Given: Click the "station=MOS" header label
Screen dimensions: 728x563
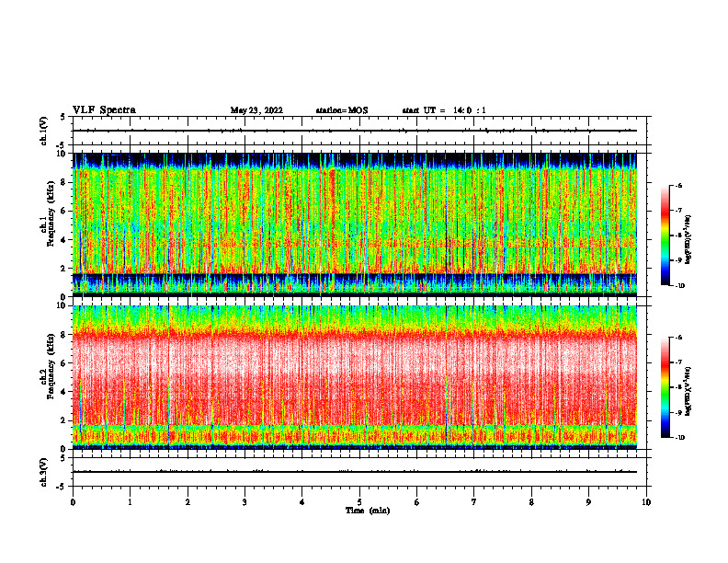Looking at the screenshot, I should point(342,110).
